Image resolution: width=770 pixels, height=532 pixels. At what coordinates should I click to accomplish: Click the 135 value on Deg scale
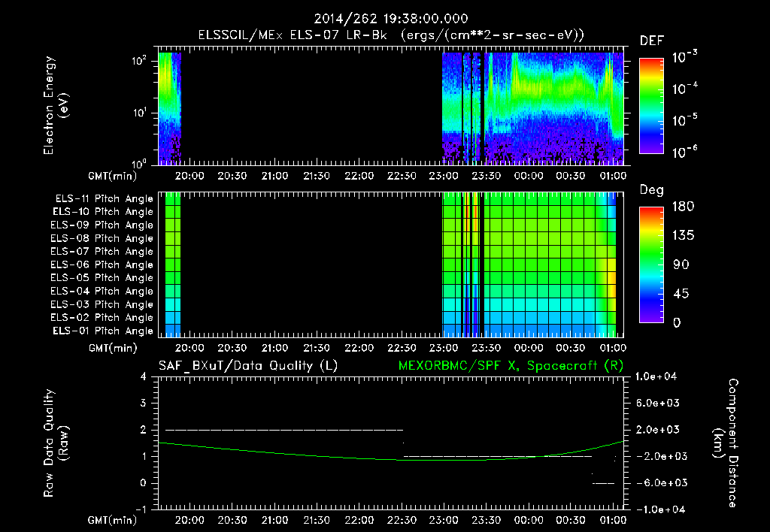click(683, 236)
